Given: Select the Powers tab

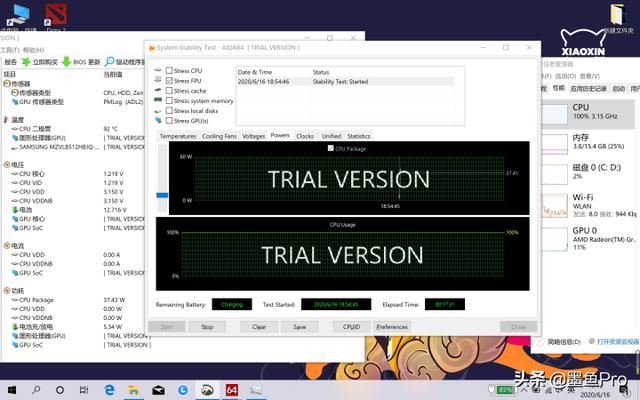Looking at the screenshot, I should coord(280,135).
